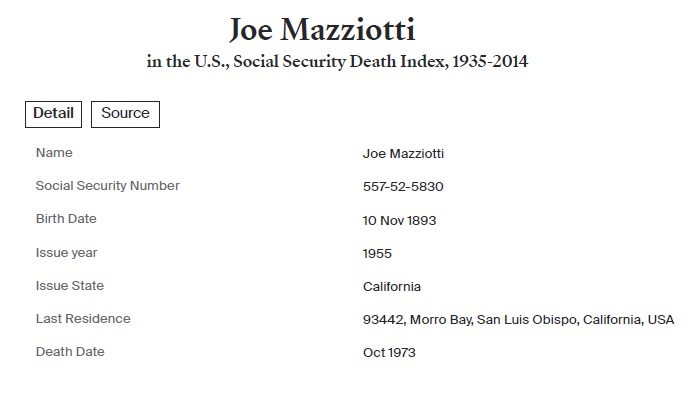Click the California issue state value
The image size is (697, 414).
coord(392,287)
